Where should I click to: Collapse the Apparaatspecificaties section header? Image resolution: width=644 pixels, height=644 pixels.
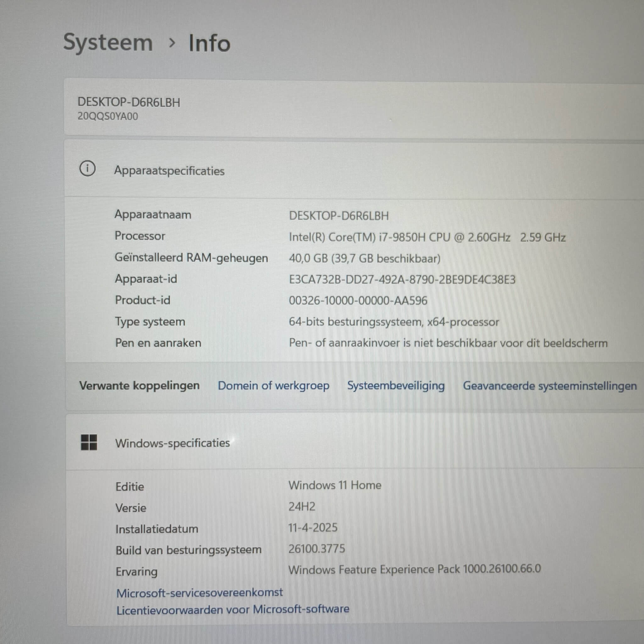[x=354, y=169]
